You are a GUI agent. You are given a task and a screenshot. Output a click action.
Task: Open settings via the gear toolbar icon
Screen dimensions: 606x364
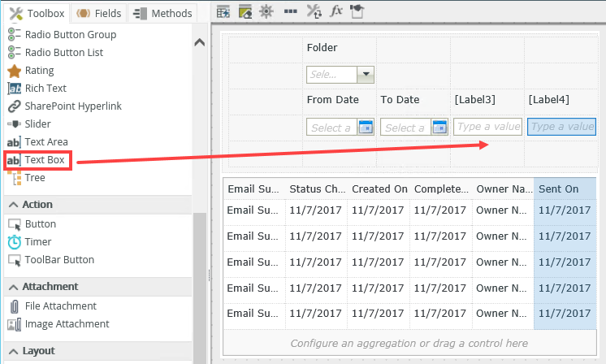click(x=266, y=11)
